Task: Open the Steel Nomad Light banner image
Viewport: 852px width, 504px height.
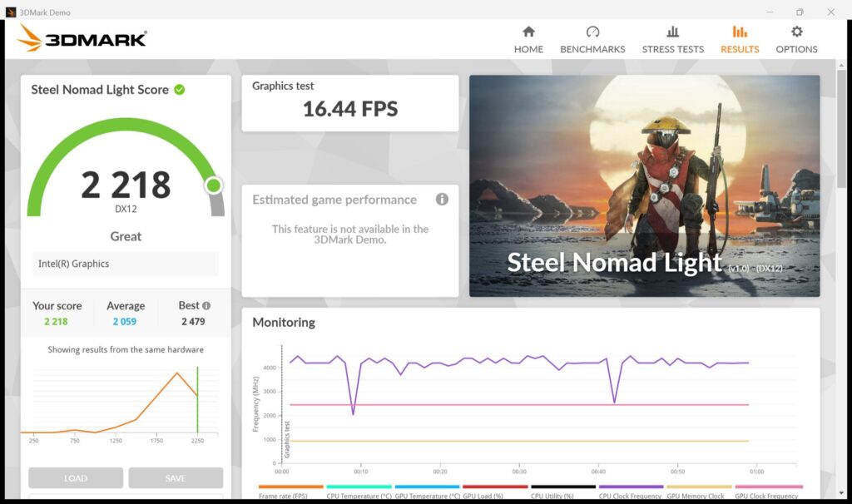Action: (x=645, y=185)
